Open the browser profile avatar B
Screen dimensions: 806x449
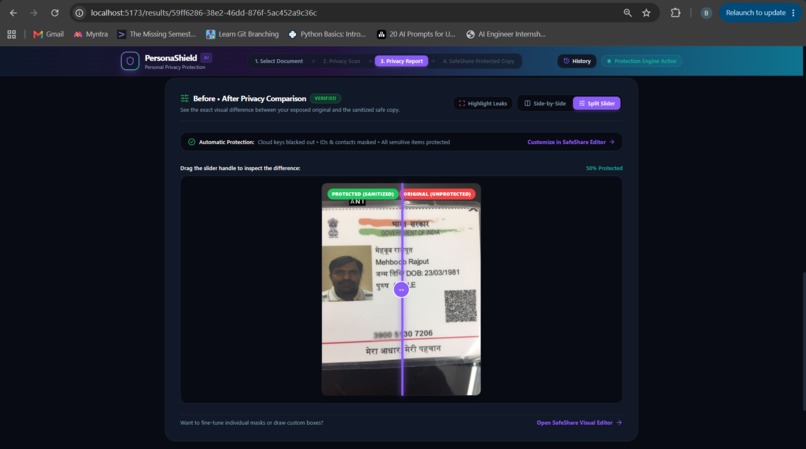[x=706, y=13]
